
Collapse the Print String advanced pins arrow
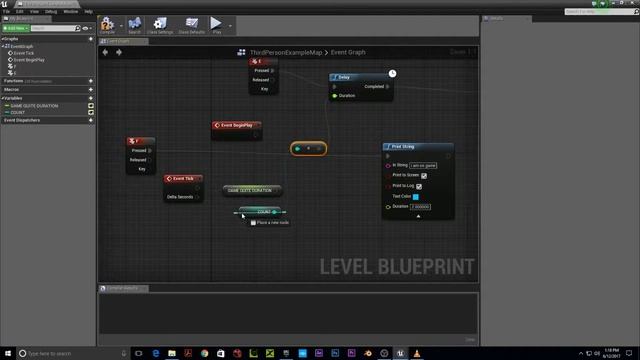[x=418, y=216]
